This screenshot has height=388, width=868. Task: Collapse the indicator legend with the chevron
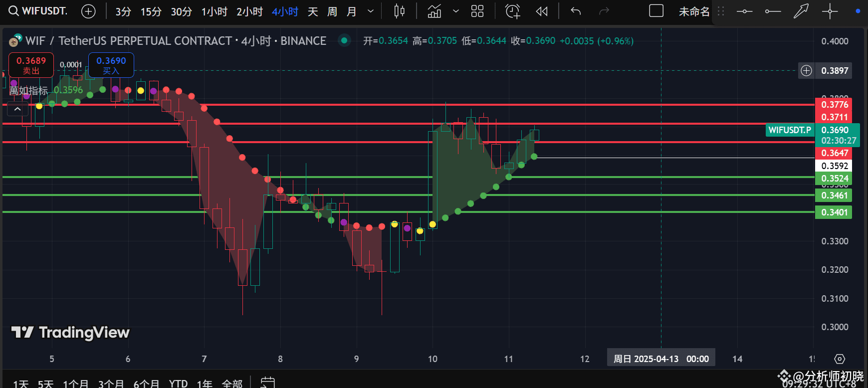point(17,109)
